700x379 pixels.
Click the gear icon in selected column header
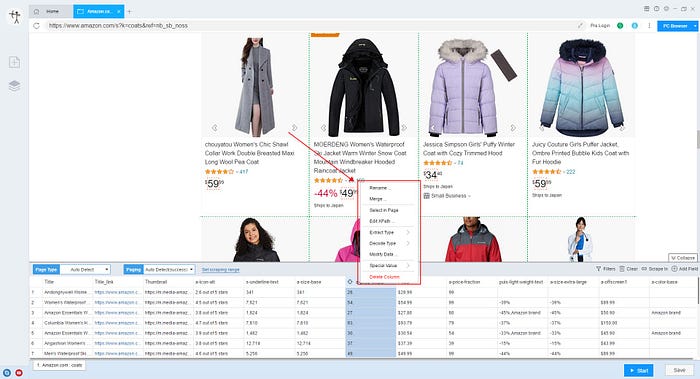point(350,282)
